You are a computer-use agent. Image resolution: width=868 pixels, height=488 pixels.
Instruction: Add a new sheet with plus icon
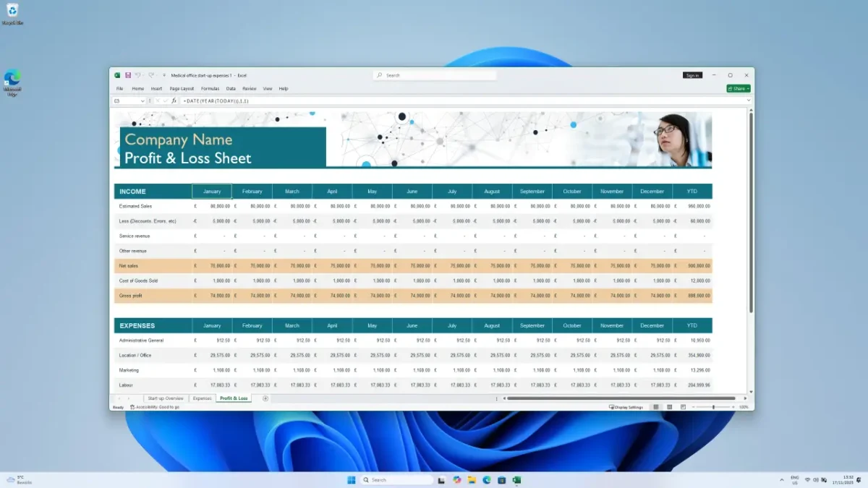coord(265,398)
